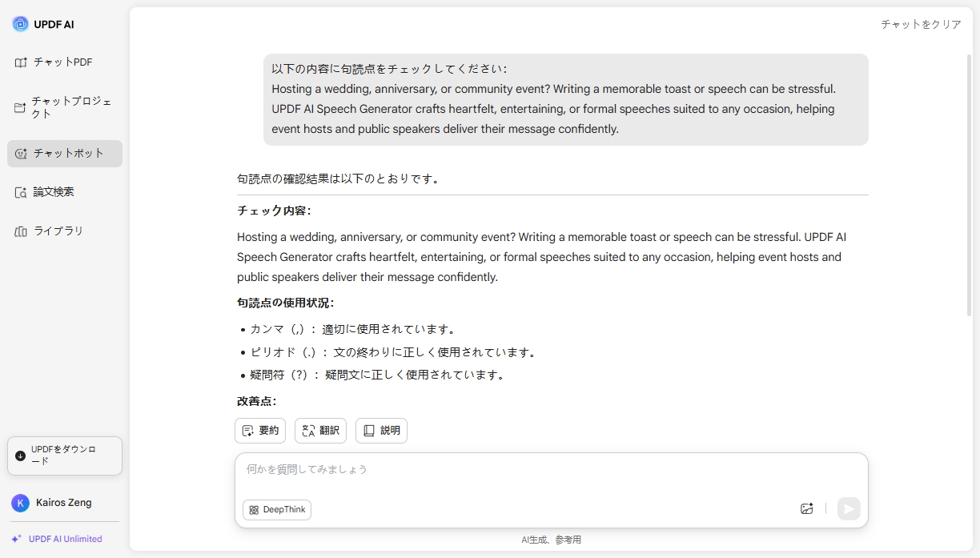Click the 説明 explain button
980x558 pixels.
(381, 431)
